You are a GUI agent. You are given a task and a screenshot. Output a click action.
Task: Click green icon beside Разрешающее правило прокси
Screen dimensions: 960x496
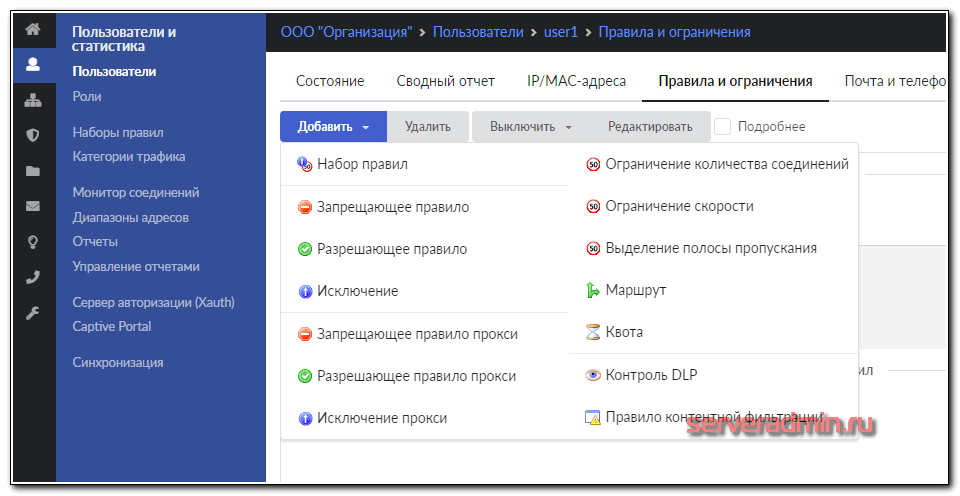(x=305, y=376)
